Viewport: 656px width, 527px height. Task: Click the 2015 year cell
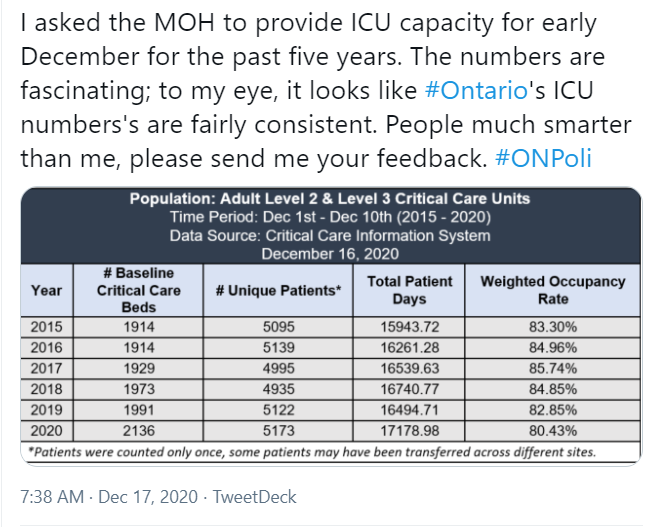(x=47, y=326)
